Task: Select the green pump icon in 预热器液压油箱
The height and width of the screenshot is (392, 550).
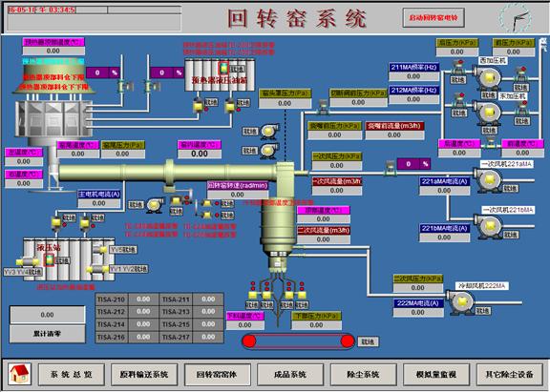Action: click(223, 68)
